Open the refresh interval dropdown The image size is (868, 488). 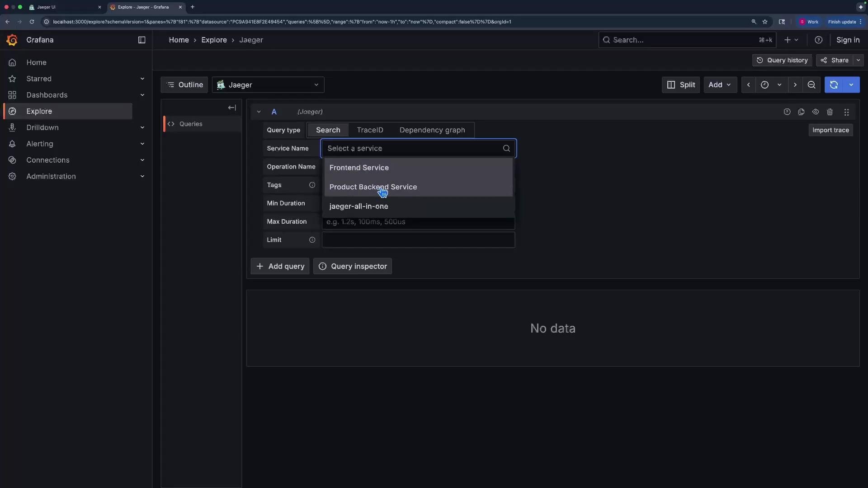tap(851, 85)
